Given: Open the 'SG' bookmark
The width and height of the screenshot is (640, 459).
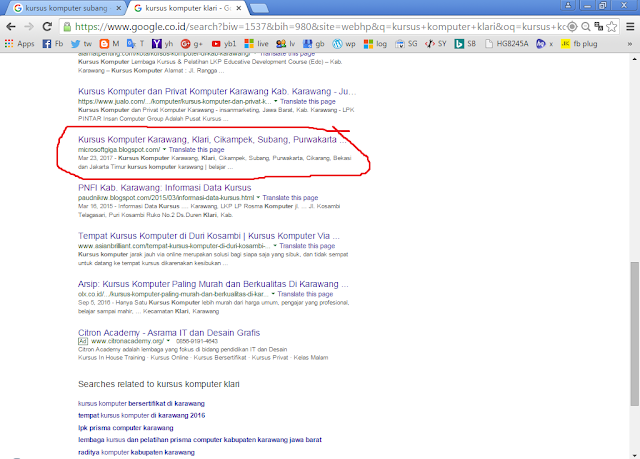Looking at the screenshot, I should [x=406, y=44].
